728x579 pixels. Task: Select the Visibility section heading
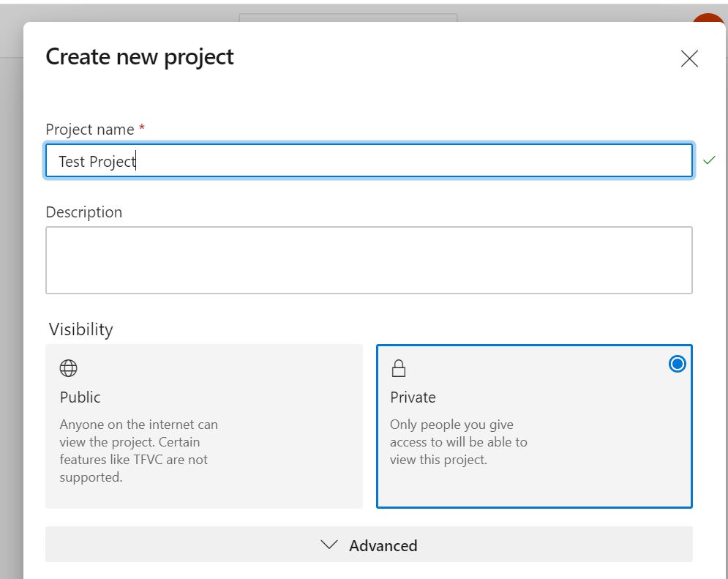click(80, 329)
